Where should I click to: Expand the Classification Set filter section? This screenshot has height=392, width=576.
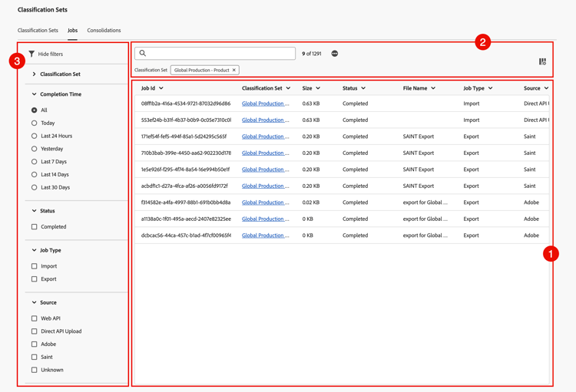click(x=34, y=74)
